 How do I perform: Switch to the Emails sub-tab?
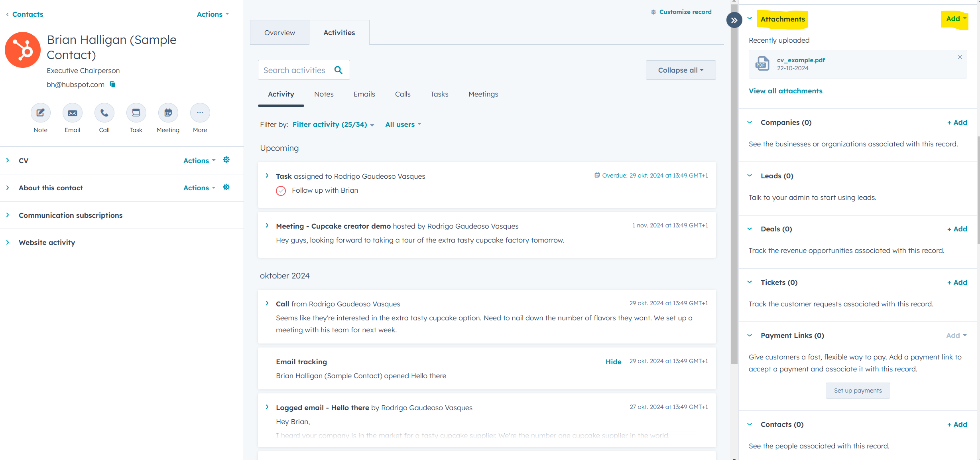[x=364, y=94]
